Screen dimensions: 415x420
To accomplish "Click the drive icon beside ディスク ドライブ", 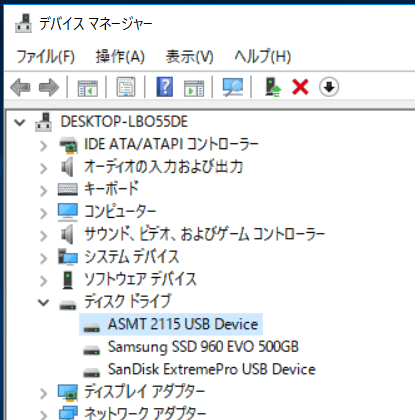I will coord(68,305).
